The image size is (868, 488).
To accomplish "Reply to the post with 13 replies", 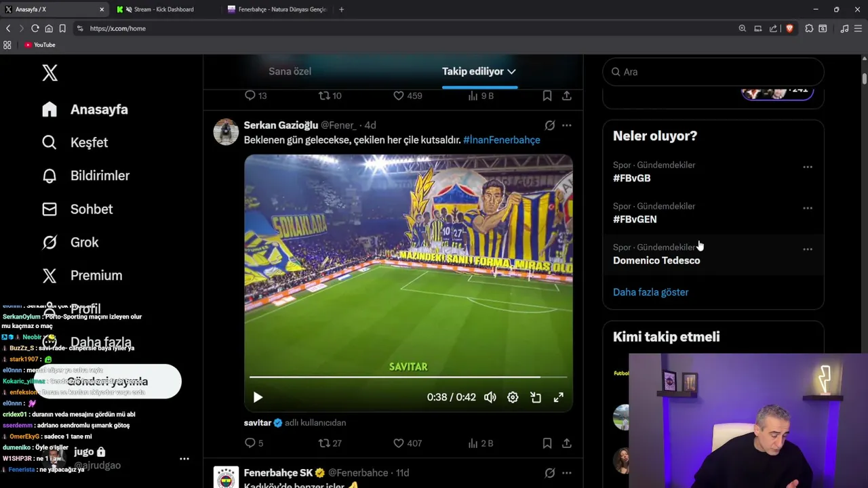I will pyautogui.click(x=255, y=96).
